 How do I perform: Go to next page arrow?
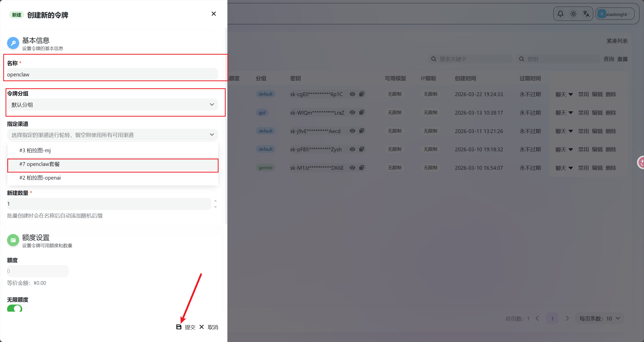567,318
